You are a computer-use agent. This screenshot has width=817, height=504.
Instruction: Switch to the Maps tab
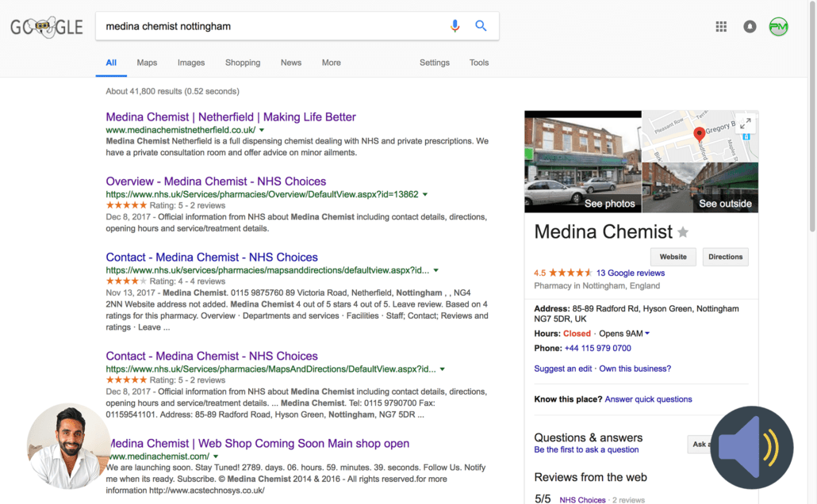pyautogui.click(x=147, y=63)
